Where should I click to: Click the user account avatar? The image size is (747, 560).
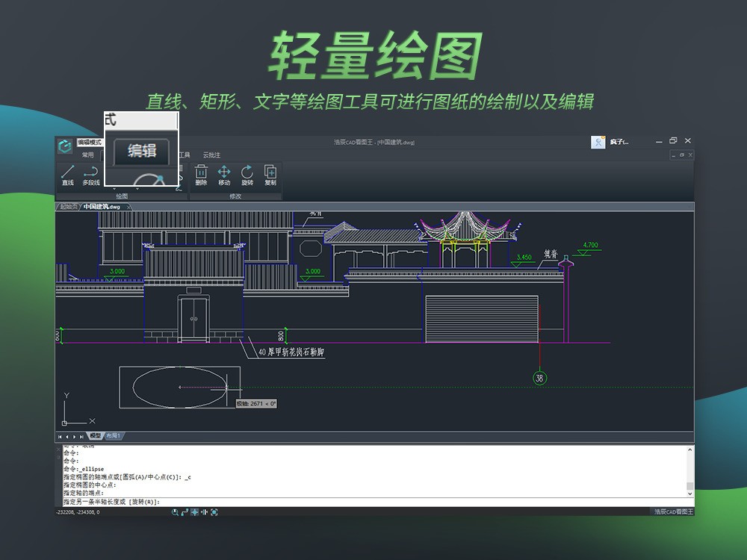tap(598, 142)
